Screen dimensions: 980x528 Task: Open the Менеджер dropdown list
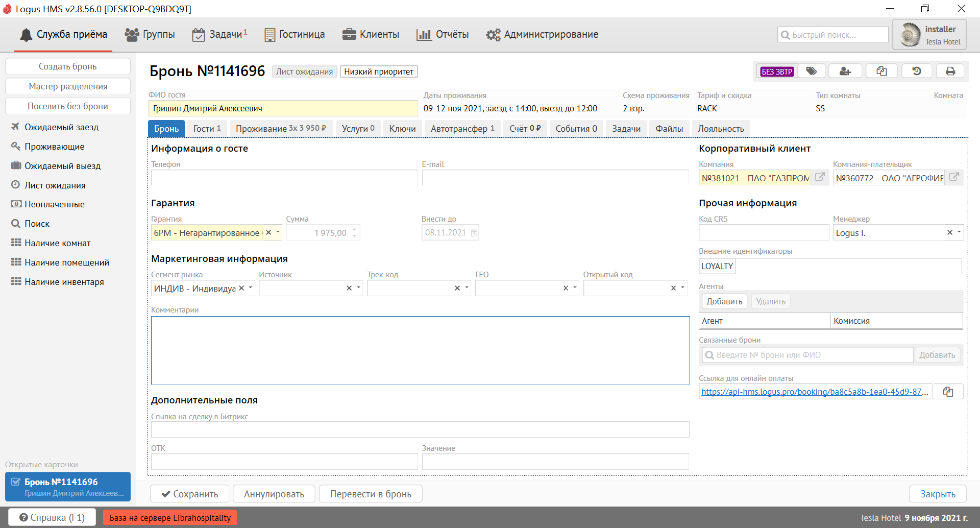pos(959,232)
